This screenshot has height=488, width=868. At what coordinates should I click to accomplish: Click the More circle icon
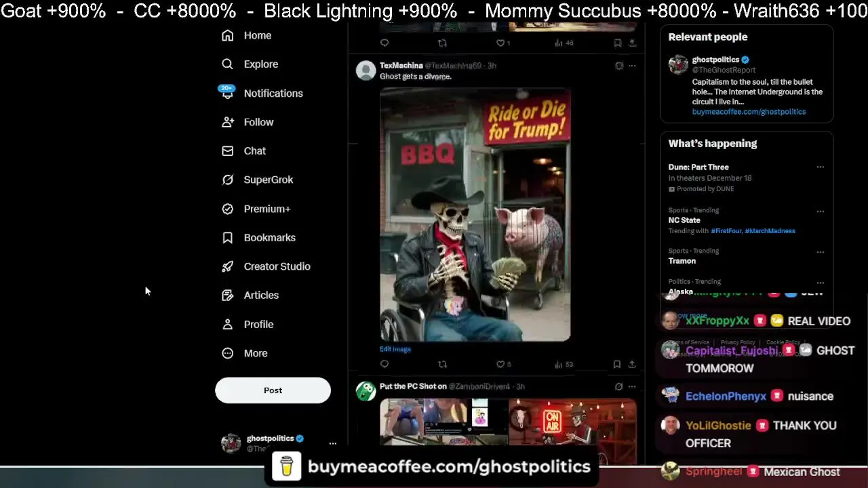click(x=227, y=353)
